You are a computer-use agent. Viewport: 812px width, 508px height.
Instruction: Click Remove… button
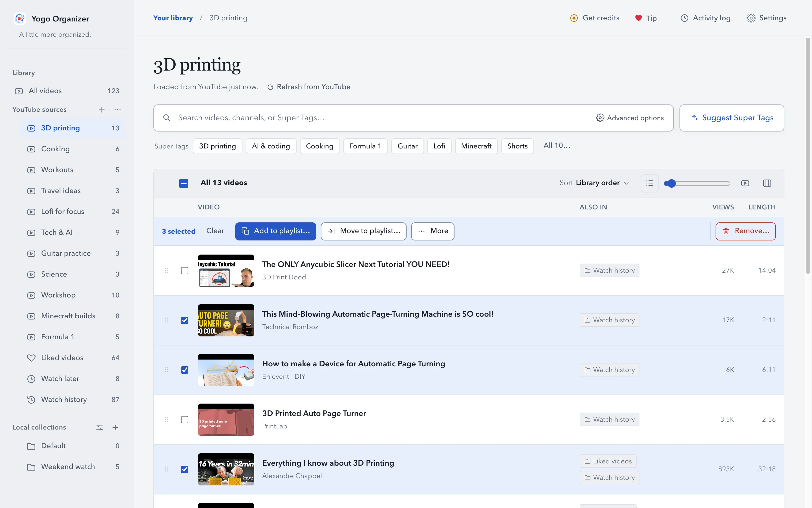745,231
